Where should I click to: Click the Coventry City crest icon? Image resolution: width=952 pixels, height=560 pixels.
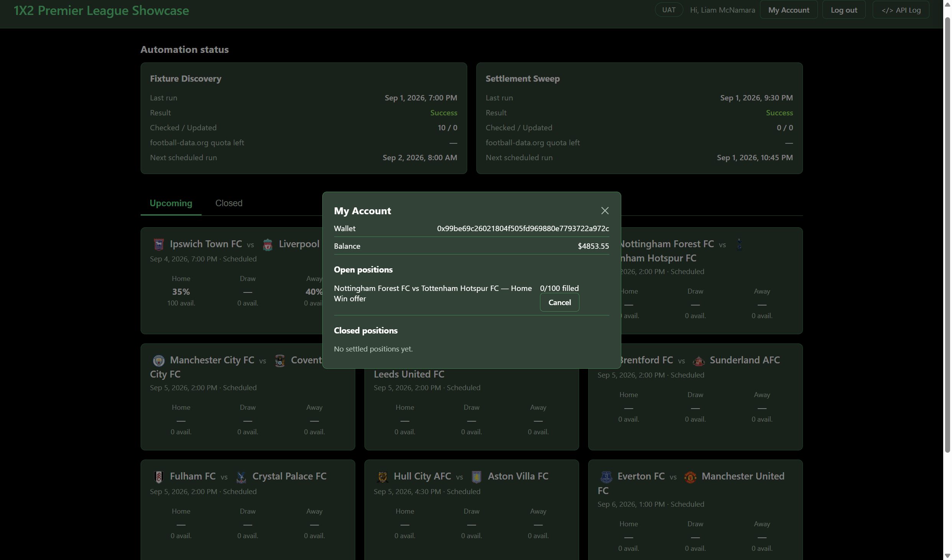point(280,361)
